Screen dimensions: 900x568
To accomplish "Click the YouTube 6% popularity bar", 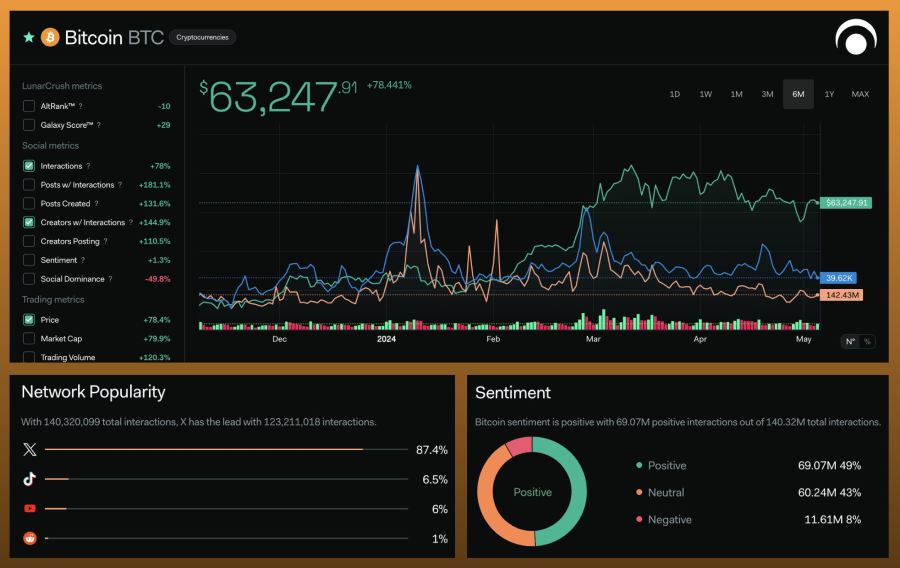I will point(226,508).
